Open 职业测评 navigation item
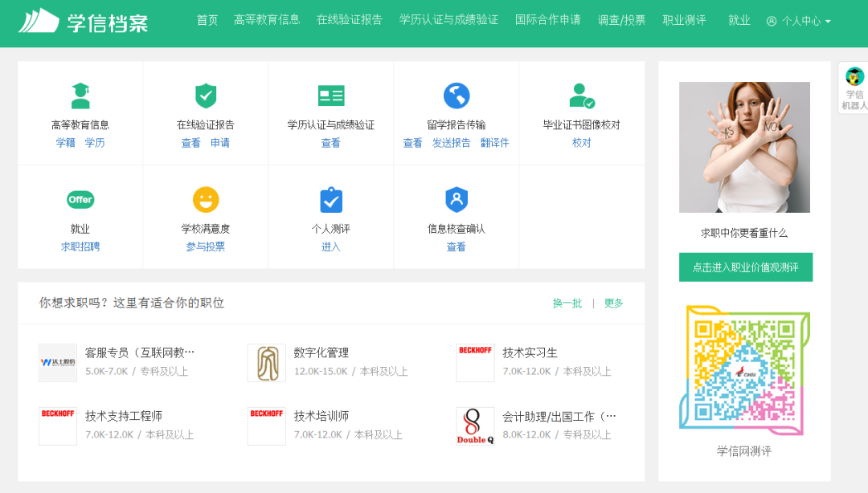This screenshot has width=868, height=493. click(684, 20)
